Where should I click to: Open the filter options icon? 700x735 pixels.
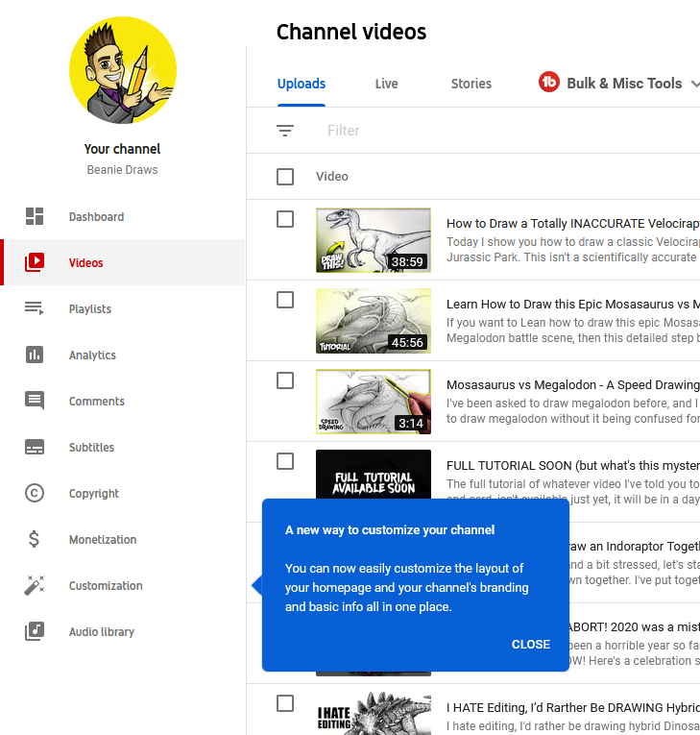(x=285, y=131)
